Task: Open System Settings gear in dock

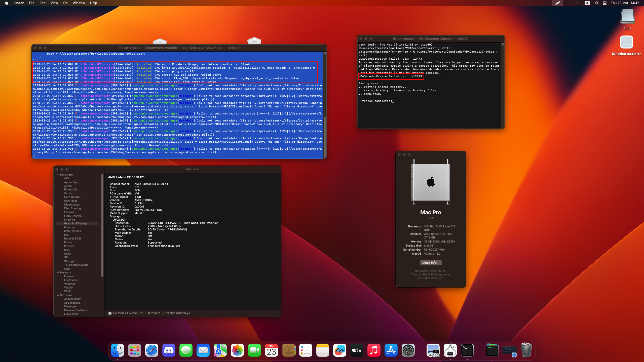Action: [x=408, y=350]
